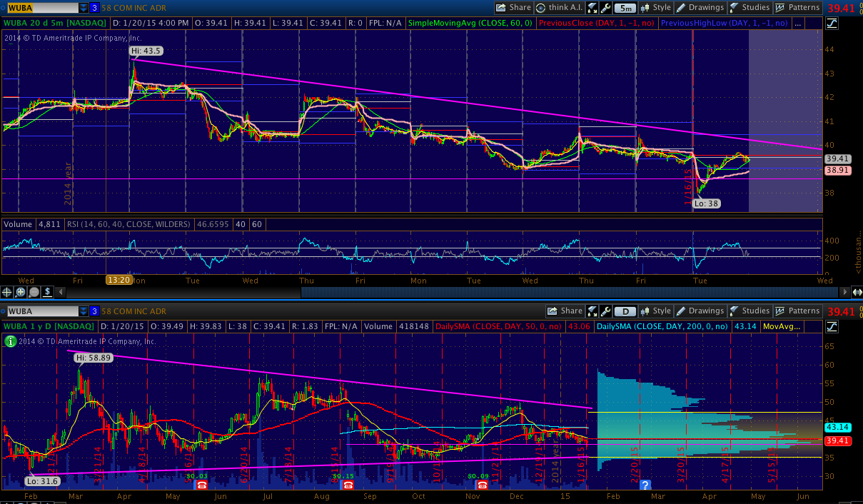863x504 pixels.
Task: Click Share button on the top chart
Action: [x=513, y=8]
